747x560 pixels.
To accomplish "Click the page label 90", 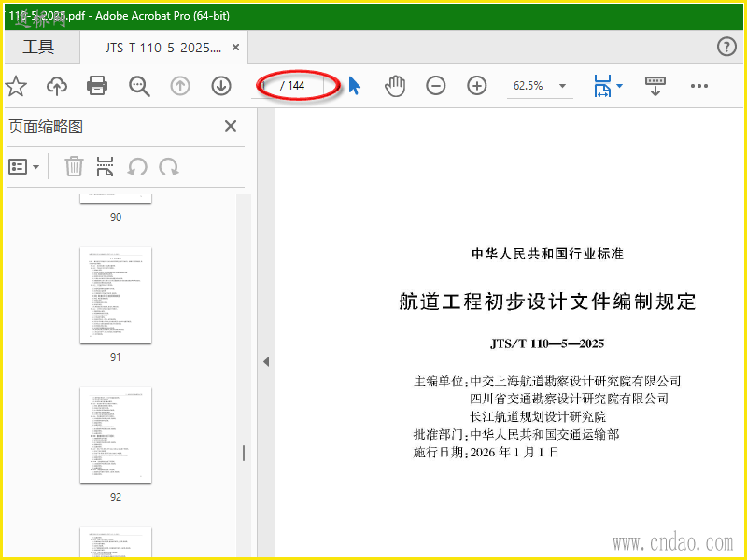I will (x=116, y=217).
